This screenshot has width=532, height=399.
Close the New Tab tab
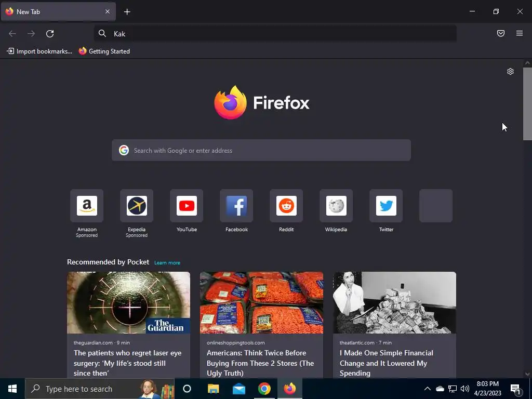(x=108, y=11)
